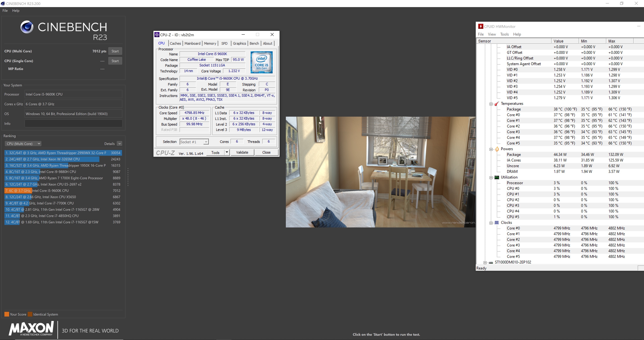
Task: Click the Utilization graph icon
Action: [x=497, y=177]
